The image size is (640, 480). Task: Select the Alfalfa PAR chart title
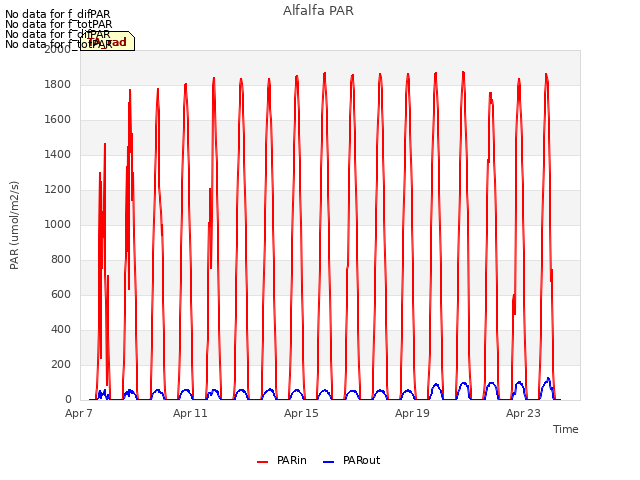pos(318,11)
